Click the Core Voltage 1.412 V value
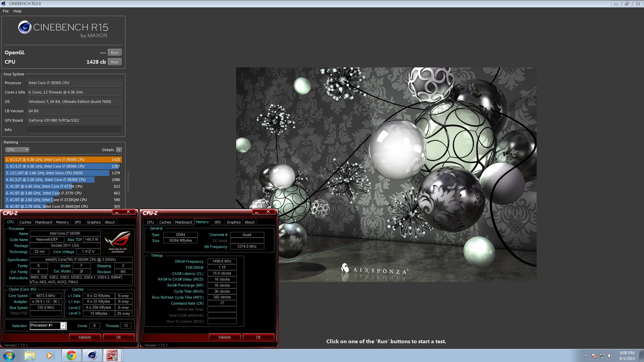 88,251
